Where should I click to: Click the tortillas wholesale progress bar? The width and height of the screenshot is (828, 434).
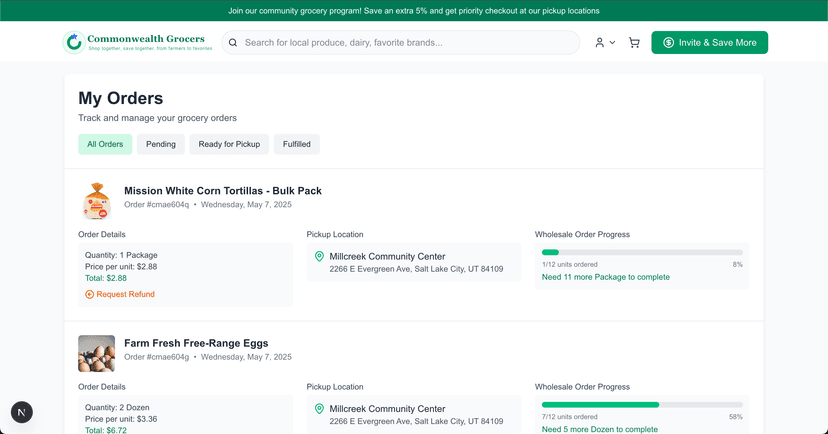click(642, 252)
